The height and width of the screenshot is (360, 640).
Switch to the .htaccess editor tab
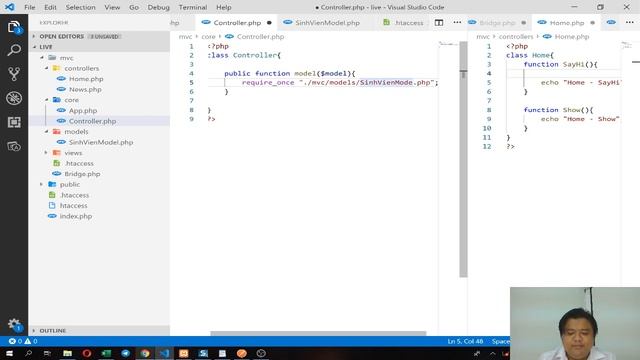click(403, 23)
